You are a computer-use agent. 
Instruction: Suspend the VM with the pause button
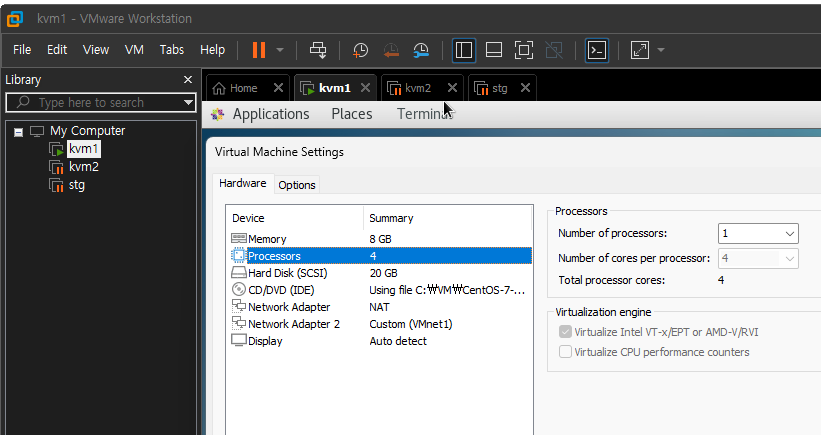coord(259,50)
